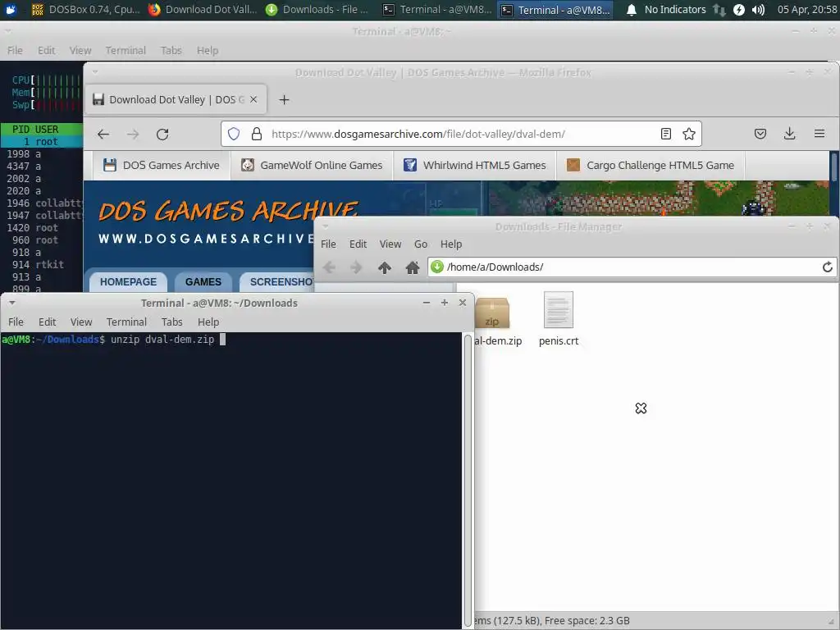Switch to DOSBox 0.74 in the taskbar
Screen dimensions: 840x630
[85, 10]
